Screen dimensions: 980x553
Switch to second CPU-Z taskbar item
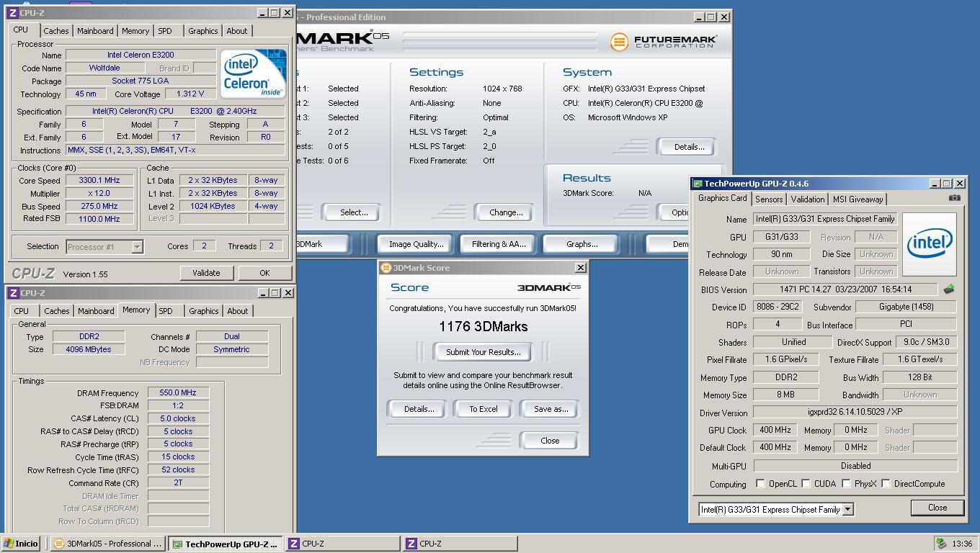click(460, 544)
